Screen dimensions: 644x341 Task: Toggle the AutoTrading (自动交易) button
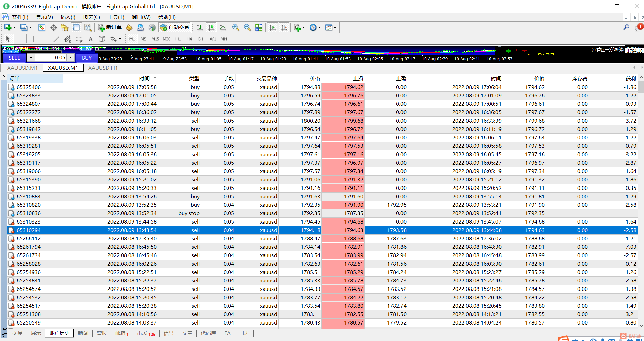pyautogui.click(x=175, y=27)
